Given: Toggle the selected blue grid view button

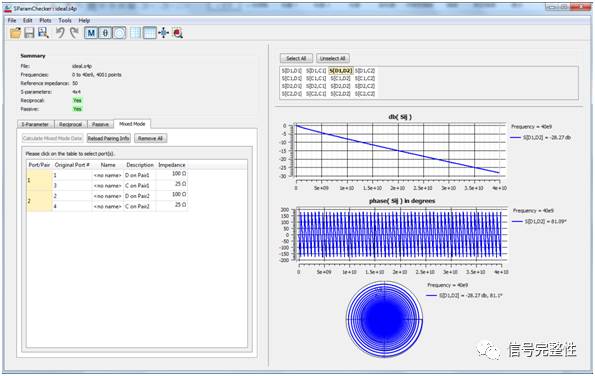Looking at the screenshot, I should (x=150, y=33).
